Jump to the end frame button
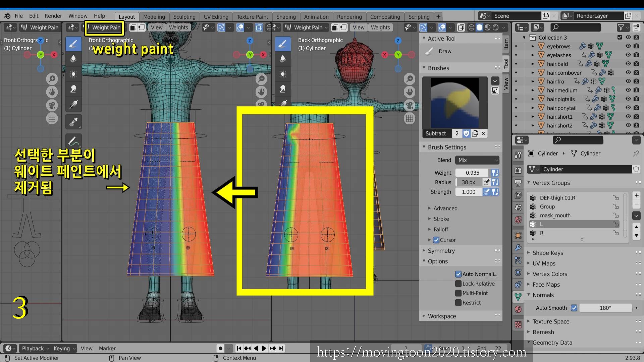This screenshot has height=362, width=644. [281, 348]
